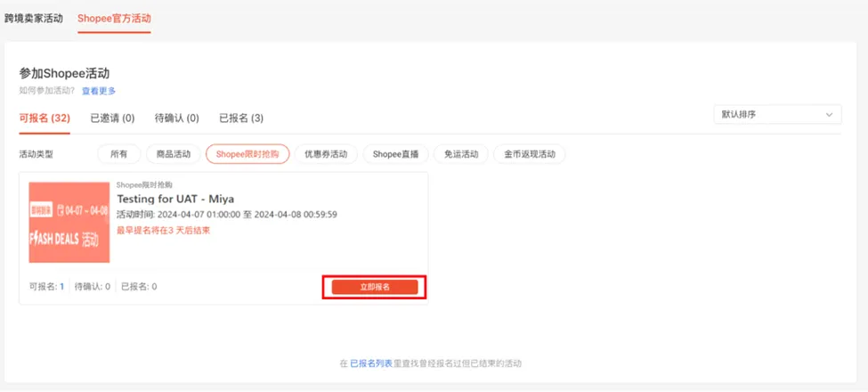Click the 参加Shopee活动 heading
Image resolution: width=868 pixels, height=392 pixels.
tap(64, 74)
